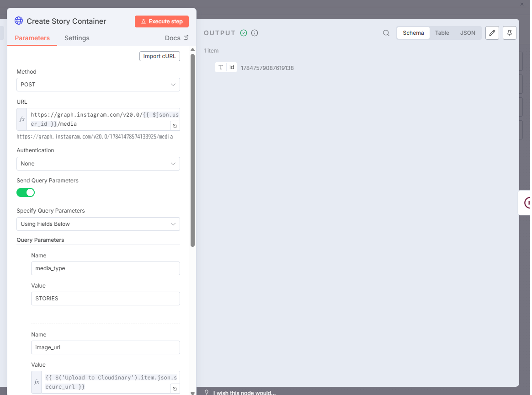Open the Specify Query Parameters dropdown
Screen dimensions: 532x395
pyautogui.click(x=98, y=224)
